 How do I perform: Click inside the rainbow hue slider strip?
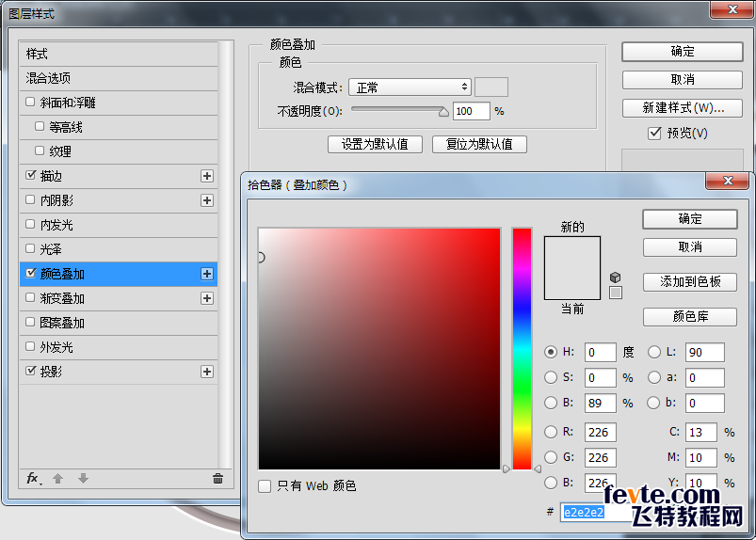(522, 348)
